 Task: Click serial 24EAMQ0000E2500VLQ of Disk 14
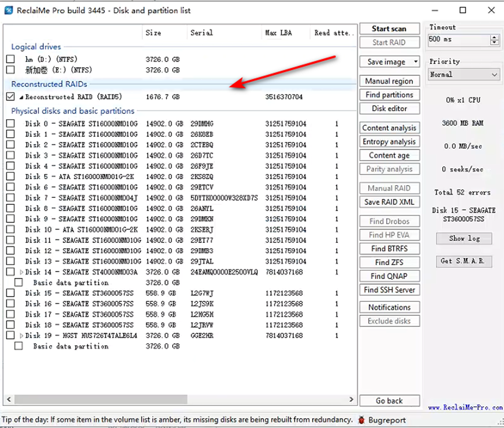[x=224, y=272]
